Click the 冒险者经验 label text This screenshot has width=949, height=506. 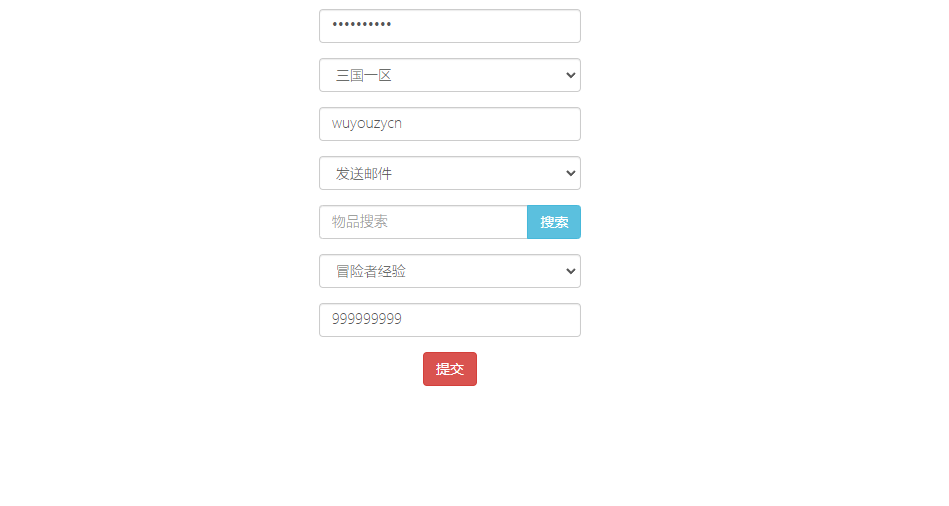click(370, 272)
